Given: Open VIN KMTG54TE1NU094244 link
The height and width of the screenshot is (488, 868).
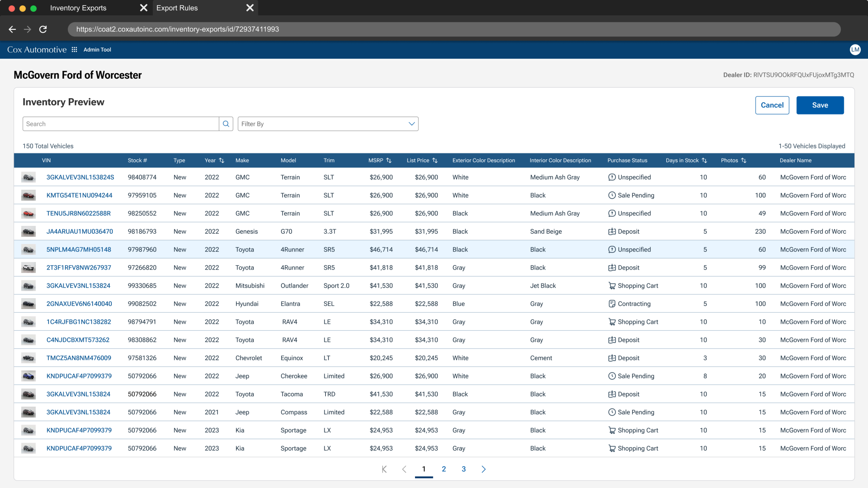Looking at the screenshot, I should [x=79, y=195].
